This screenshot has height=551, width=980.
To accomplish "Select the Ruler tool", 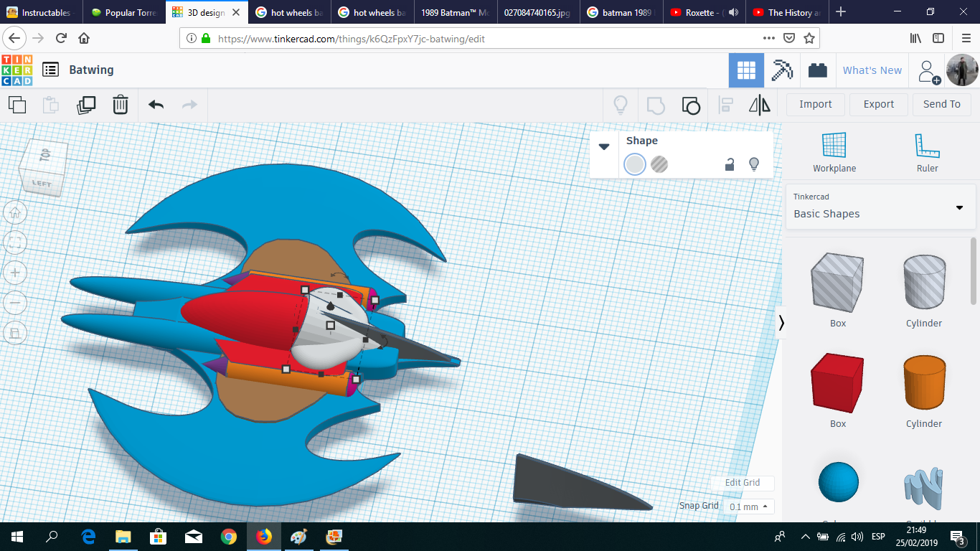I will click(x=927, y=152).
